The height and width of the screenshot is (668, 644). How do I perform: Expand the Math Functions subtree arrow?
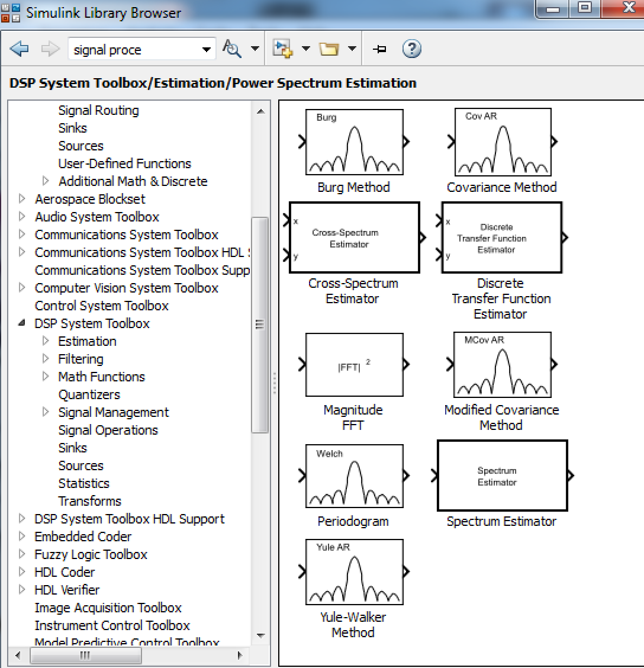tap(46, 377)
